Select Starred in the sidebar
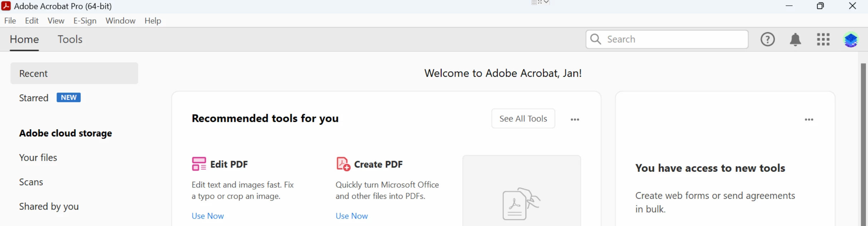868x226 pixels. (x=34, y=98)
